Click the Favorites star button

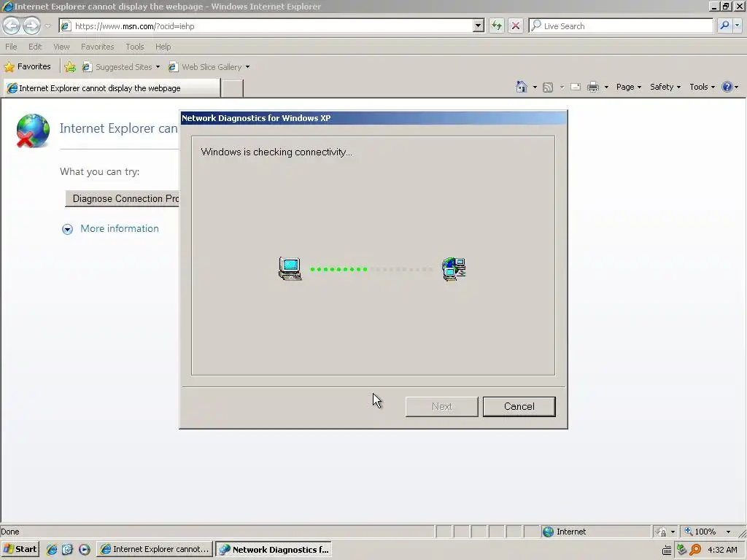27,66
